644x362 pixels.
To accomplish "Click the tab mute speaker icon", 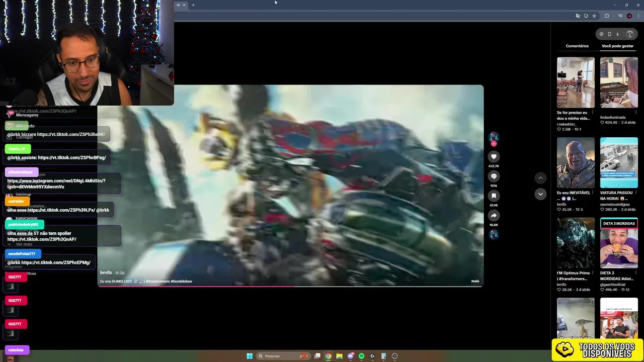I will tap(178, 5).
